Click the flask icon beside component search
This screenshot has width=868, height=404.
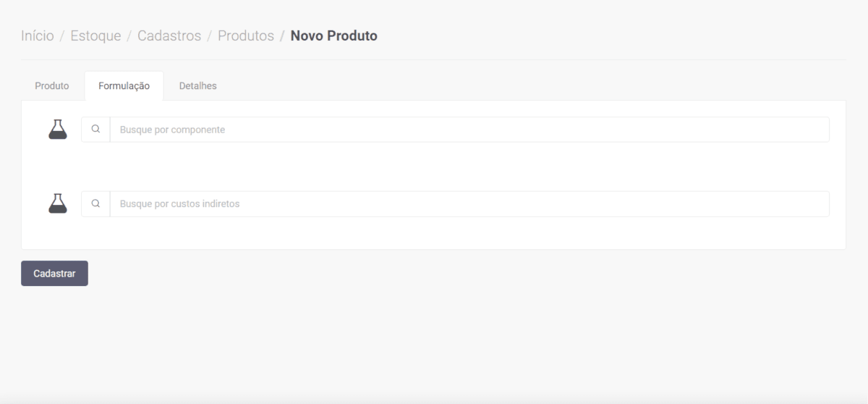[58, 130]
